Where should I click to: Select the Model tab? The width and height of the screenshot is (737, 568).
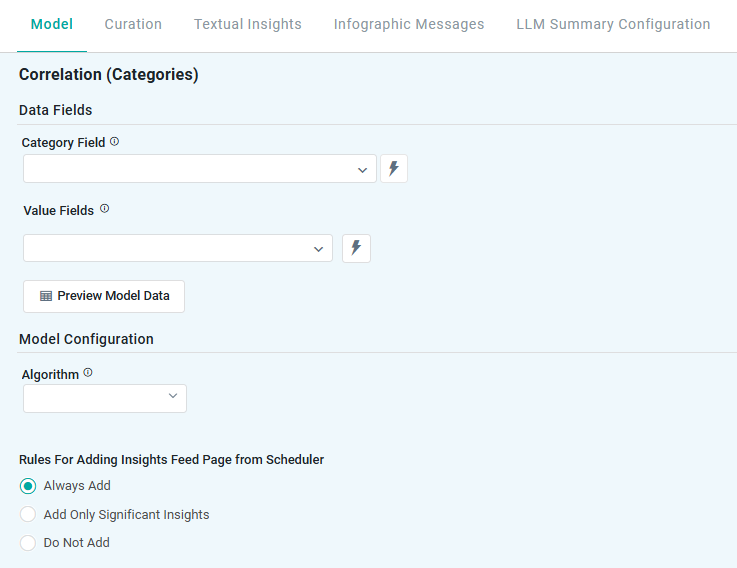click(52, 24)
